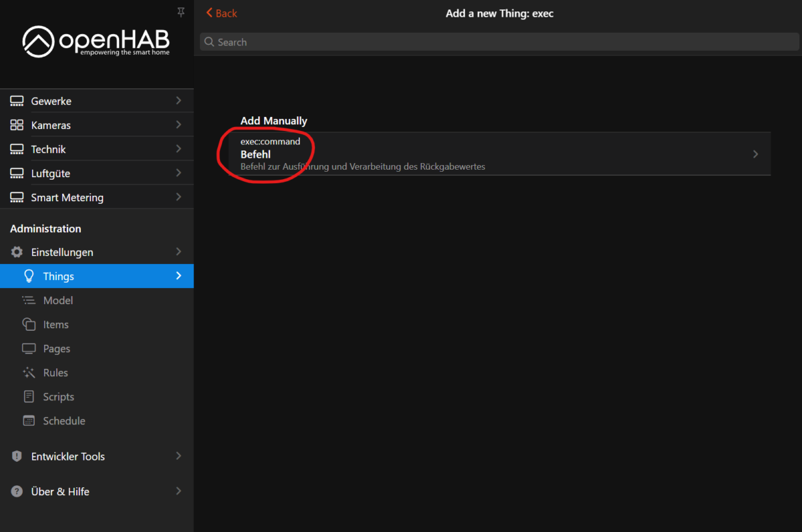Click the openHAB logo
Viewport: 802px width, 532px height.
click(96, 41)
